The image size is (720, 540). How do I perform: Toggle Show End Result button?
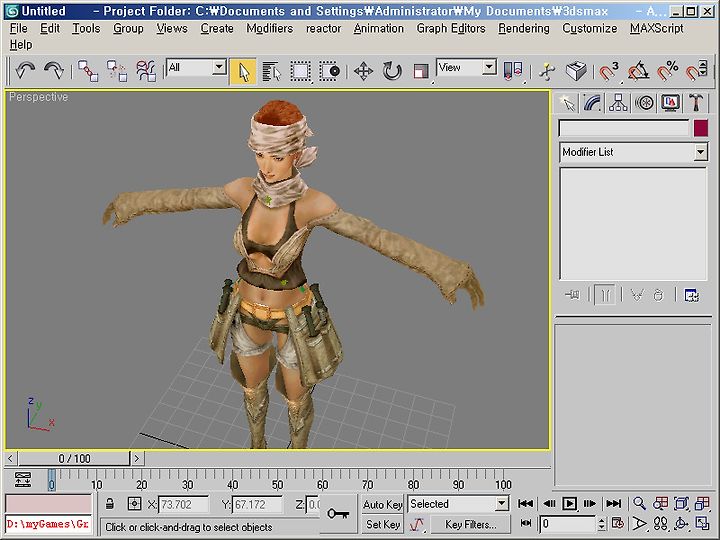[605, 295]
